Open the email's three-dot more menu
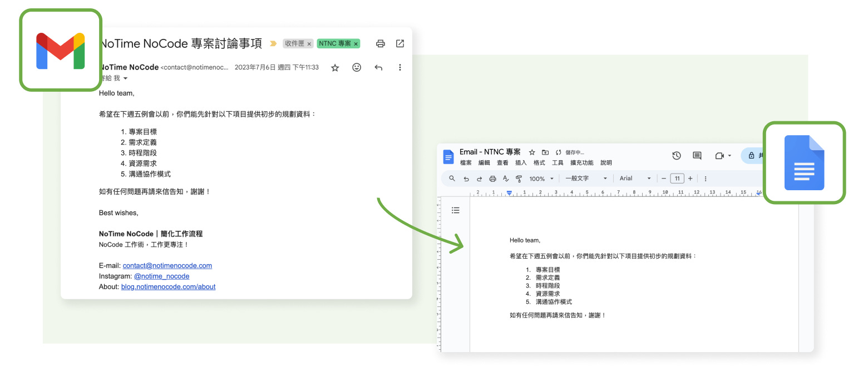Viewport: 868px width, 376px height. pos(400,67)
